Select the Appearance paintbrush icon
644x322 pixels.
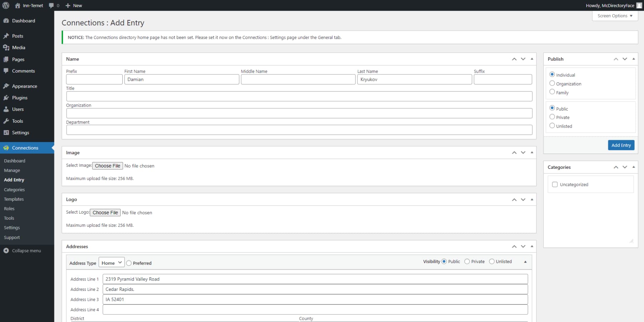6,86
